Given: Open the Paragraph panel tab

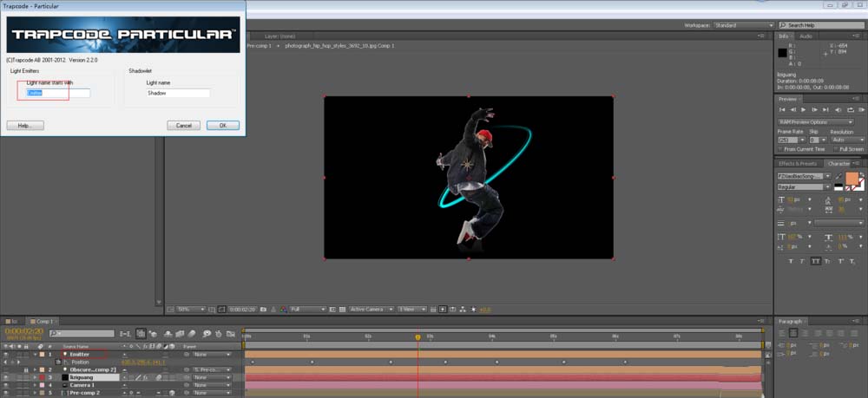Looking at the screenshot, I should coord(791,321).
